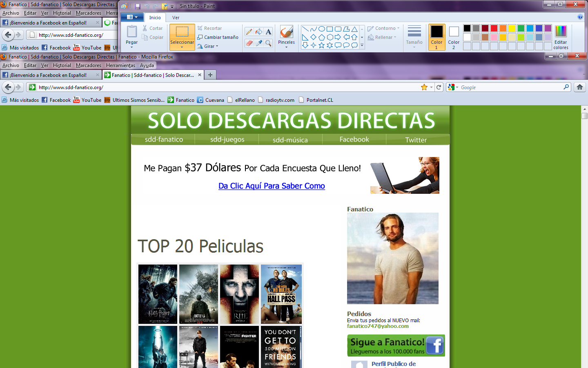Click the sdd-juegos site navigation tab
This screenshot has width=588, height=368.
pyautogui.click(x=227, y=139)
